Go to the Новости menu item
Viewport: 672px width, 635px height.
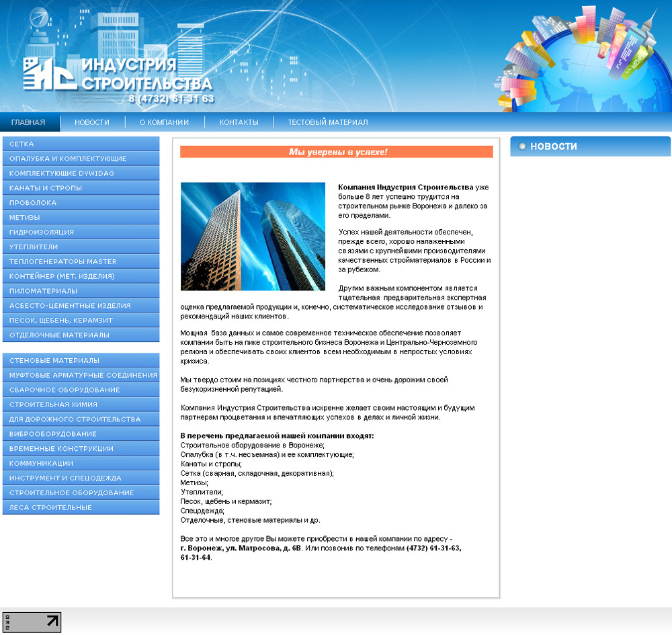92,122
